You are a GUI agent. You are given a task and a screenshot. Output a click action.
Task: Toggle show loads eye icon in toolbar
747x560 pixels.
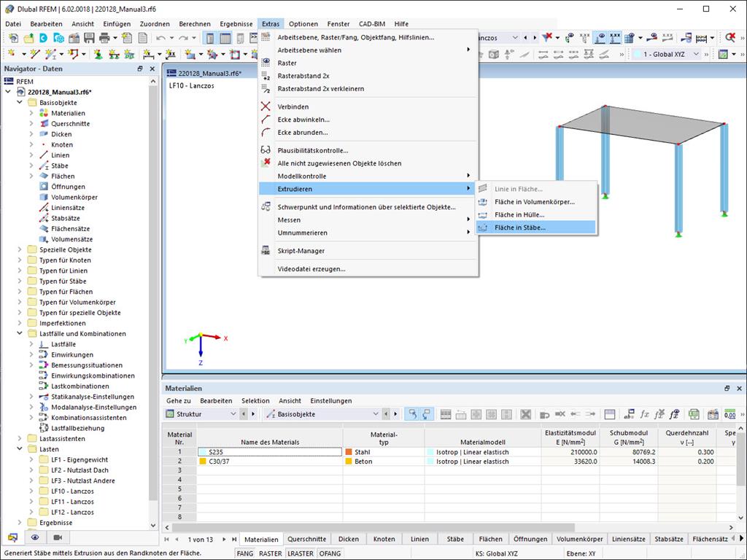(601, 38)
